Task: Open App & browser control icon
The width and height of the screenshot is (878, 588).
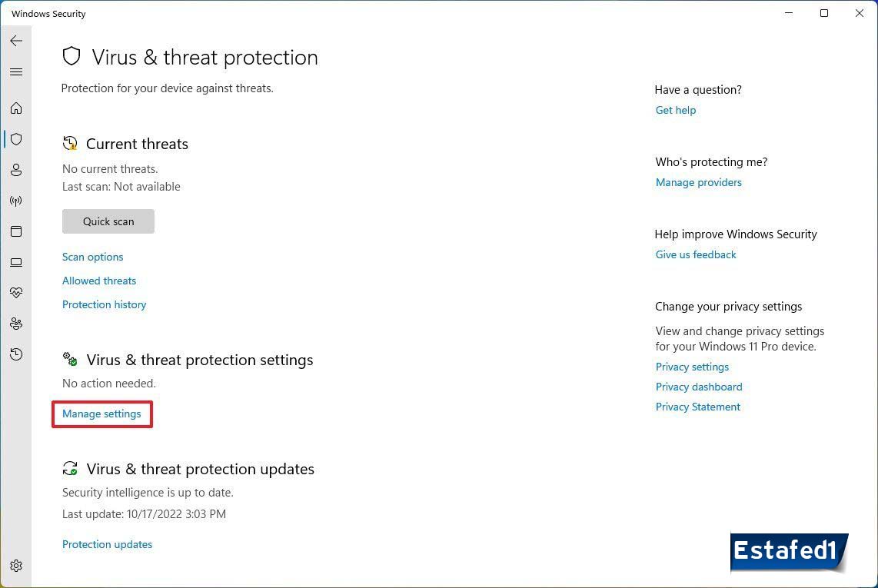Action: click(16, 231)
